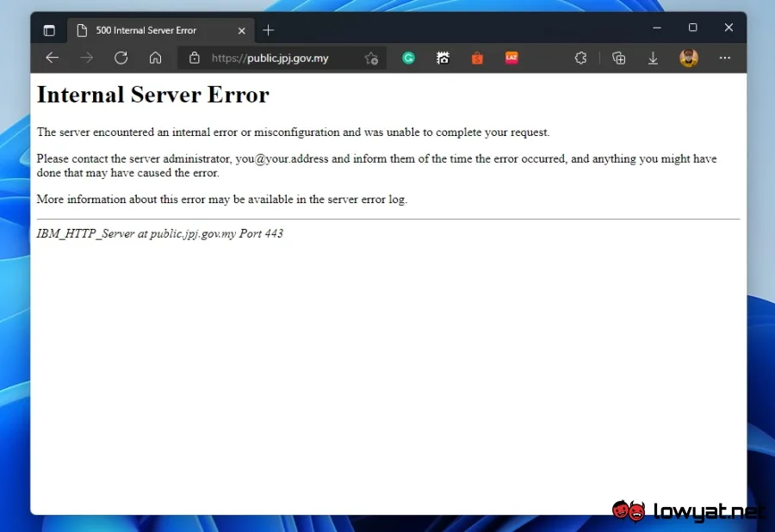Screen dimensions: 775x532
Task: Click the black-and-white extension icon beside Grammarly
Action: point(443,58)
